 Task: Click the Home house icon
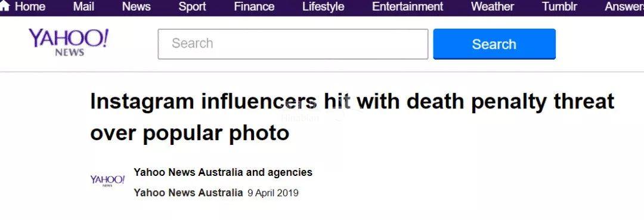click(5, 6)
